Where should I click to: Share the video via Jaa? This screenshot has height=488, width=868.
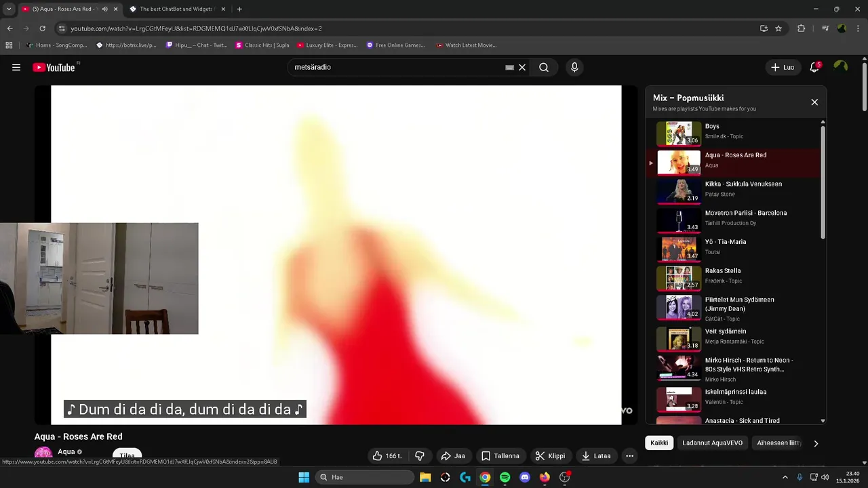pos(453,456)
